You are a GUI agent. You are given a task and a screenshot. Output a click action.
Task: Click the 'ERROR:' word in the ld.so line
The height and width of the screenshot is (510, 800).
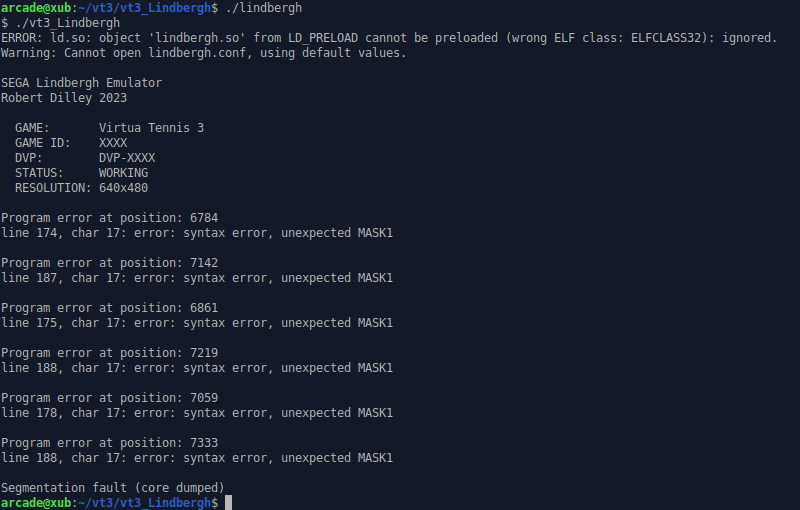tap(21, 38)
